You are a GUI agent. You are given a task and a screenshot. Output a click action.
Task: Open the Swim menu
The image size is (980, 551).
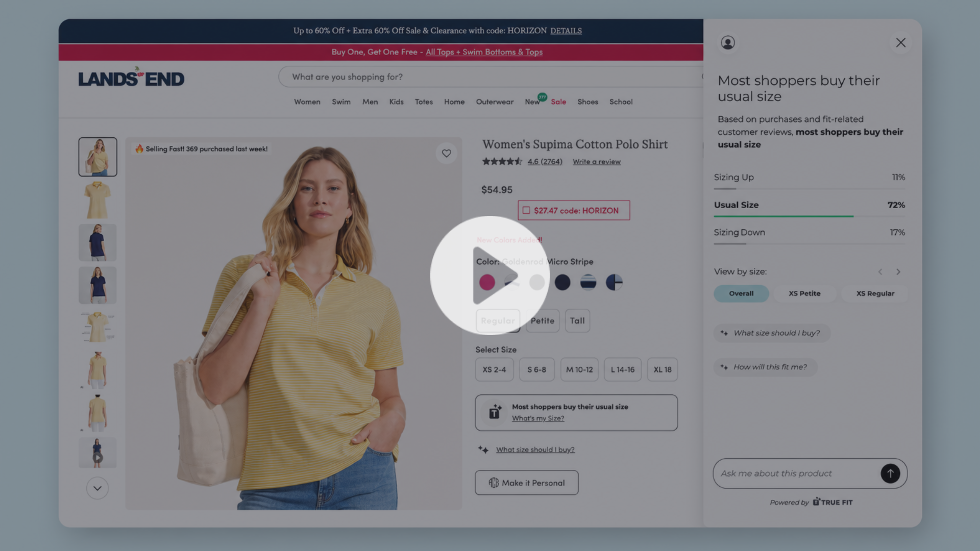(x=341, y=102)
